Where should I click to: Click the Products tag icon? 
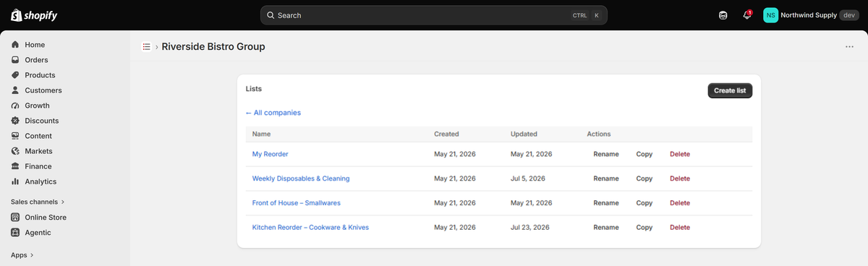pos(15,75)
